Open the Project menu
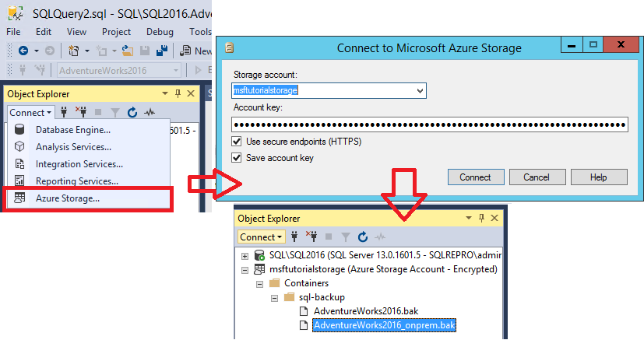Image resolution: width=644 pixels, height=340 pixels. point(116,32)
